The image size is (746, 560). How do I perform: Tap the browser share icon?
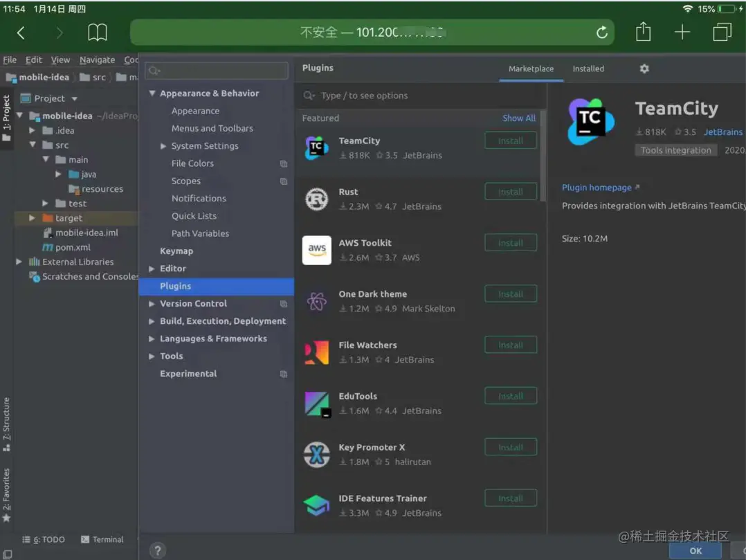[644, 32]
